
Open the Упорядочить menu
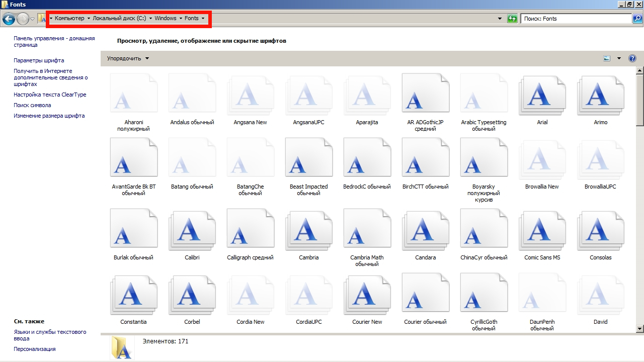pos(128,58)
